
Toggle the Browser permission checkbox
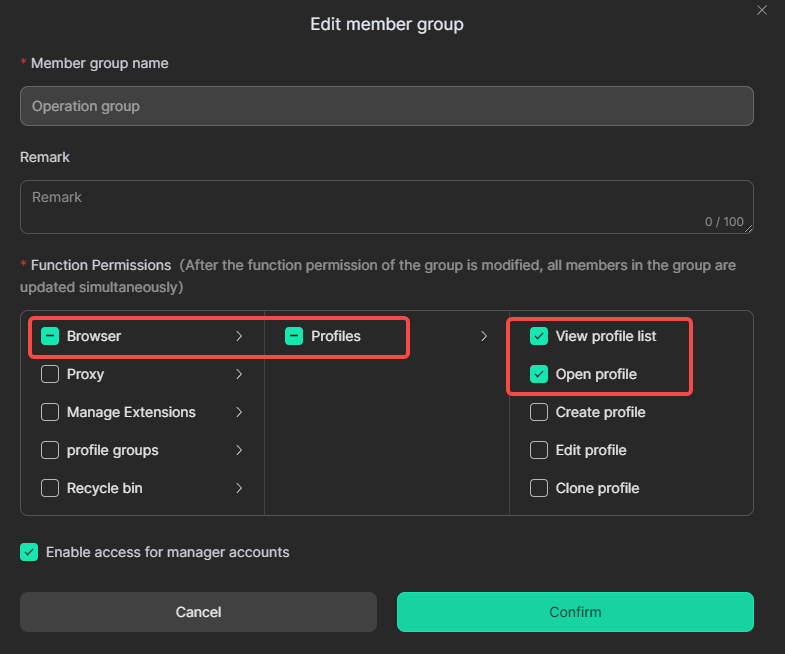50,336
